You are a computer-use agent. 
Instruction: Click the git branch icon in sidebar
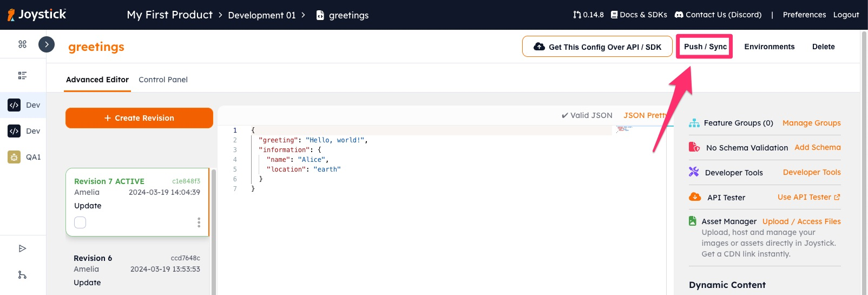point(22,275)
